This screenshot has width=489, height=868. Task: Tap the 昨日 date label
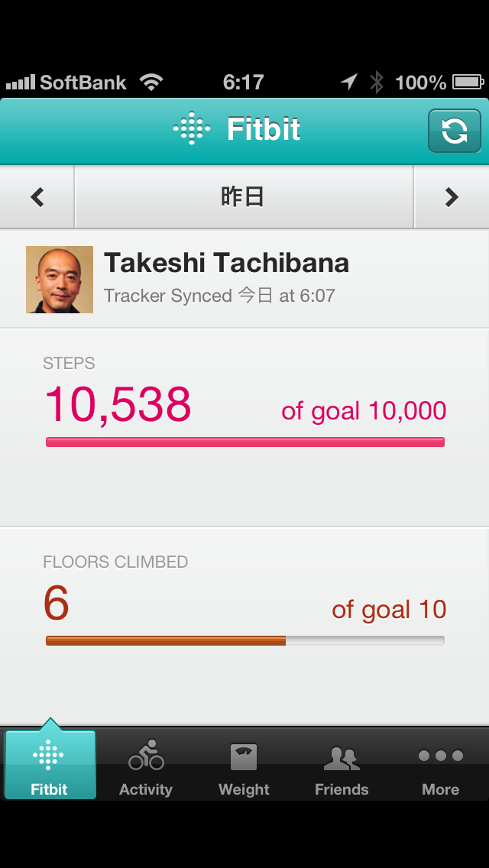243,198
